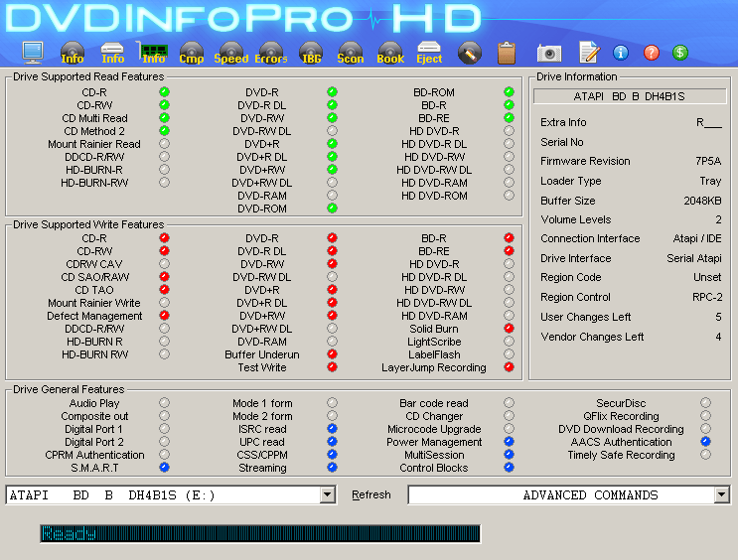Click the clipboard icon

[507, 53]
